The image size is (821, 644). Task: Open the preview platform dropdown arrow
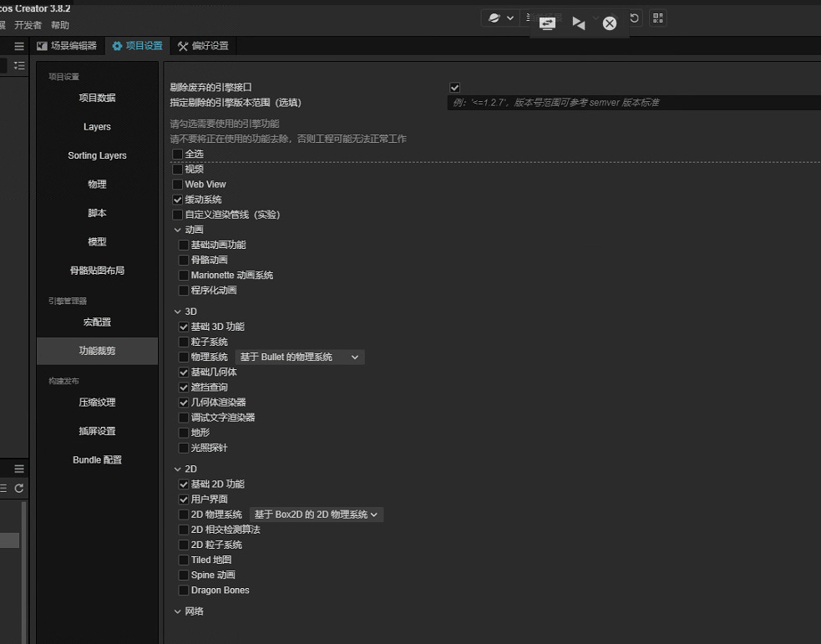(x=510, y=18)
